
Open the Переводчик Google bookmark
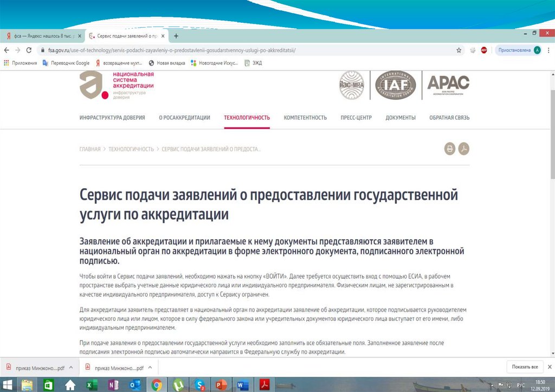click(x=66, y=63)
